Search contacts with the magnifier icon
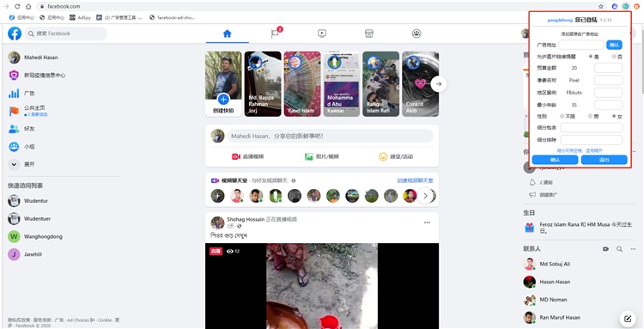Screen dimensions: 644x329 point(619,249)
